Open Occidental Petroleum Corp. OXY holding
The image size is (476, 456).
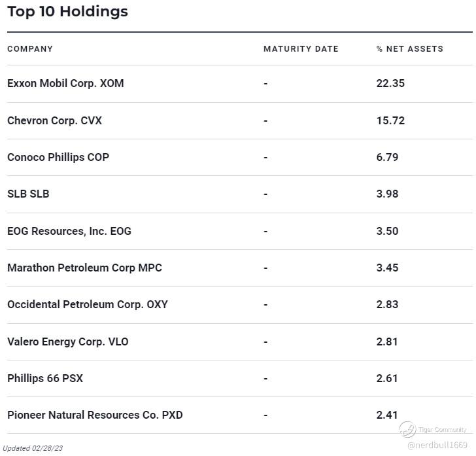click(88, 304)
